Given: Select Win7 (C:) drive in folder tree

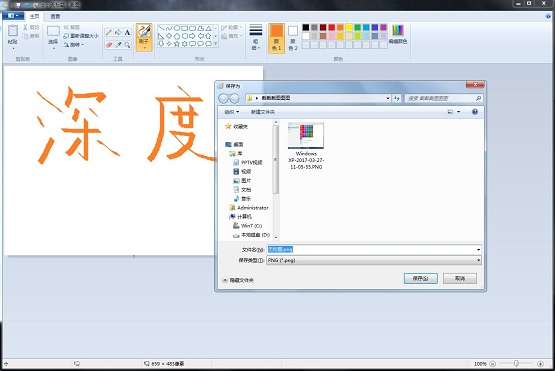Looking at the screenshot, I should point(247,226).
